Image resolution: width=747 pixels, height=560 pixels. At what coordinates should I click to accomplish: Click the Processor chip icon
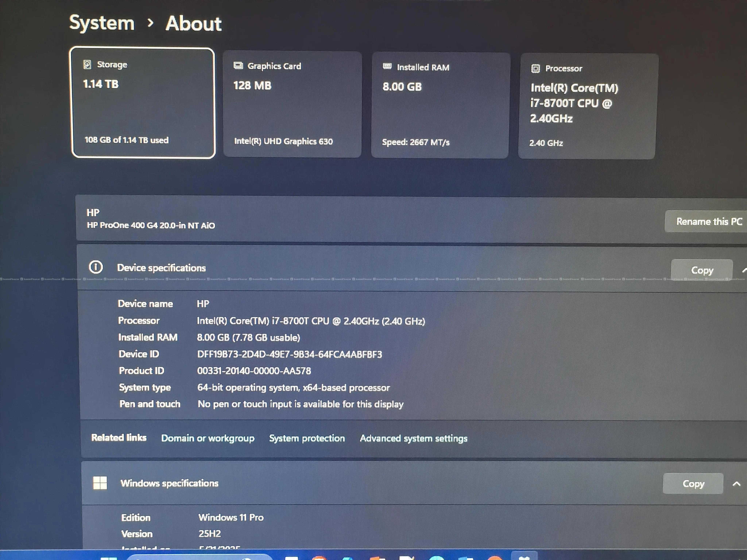click(x=535, y=69)
